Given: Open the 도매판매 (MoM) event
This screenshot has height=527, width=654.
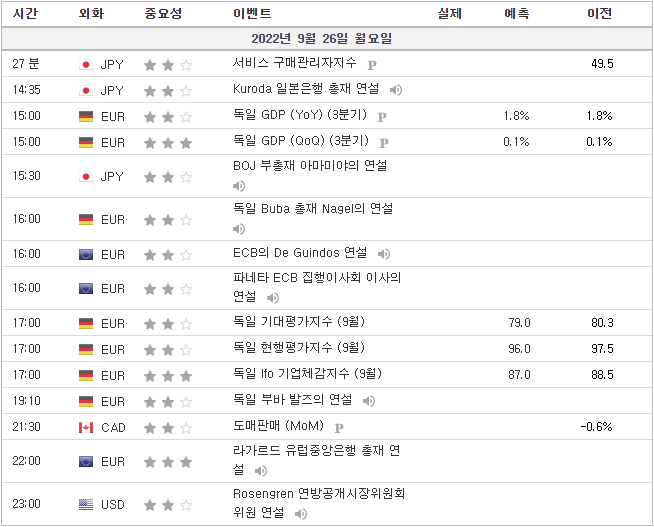Looking at the screenshot, I should coord(278,426).
